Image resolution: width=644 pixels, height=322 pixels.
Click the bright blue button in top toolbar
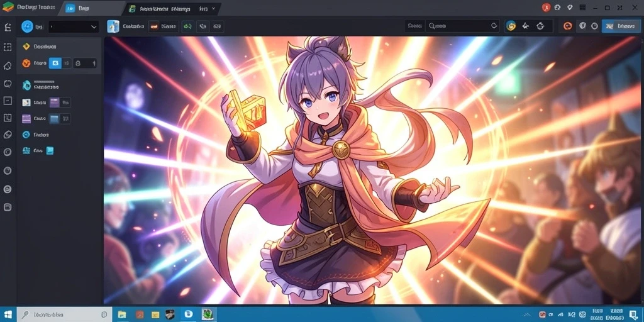point(621,26)
